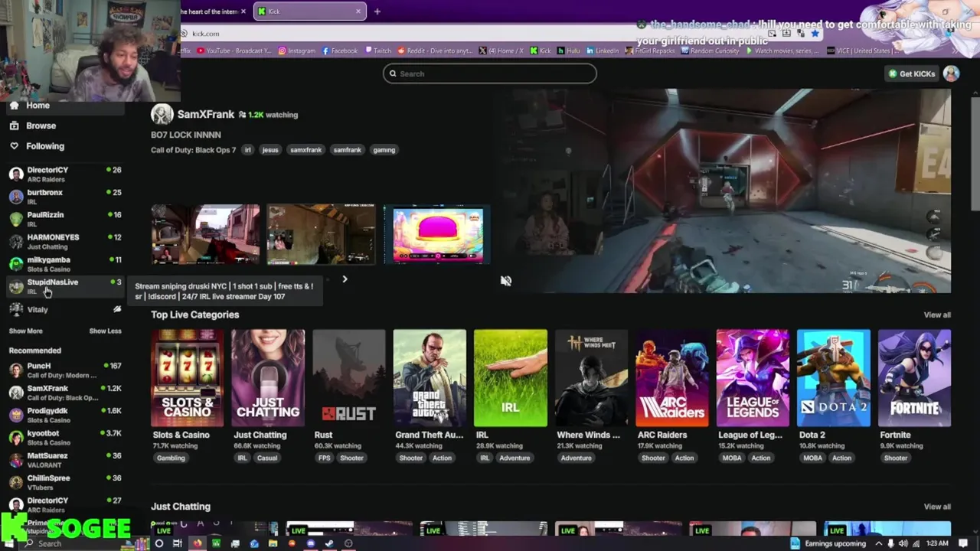Open Vitaly offline channel in the sidebar
Viewport: 980px width, 551px height.
[x=64, y=309]
